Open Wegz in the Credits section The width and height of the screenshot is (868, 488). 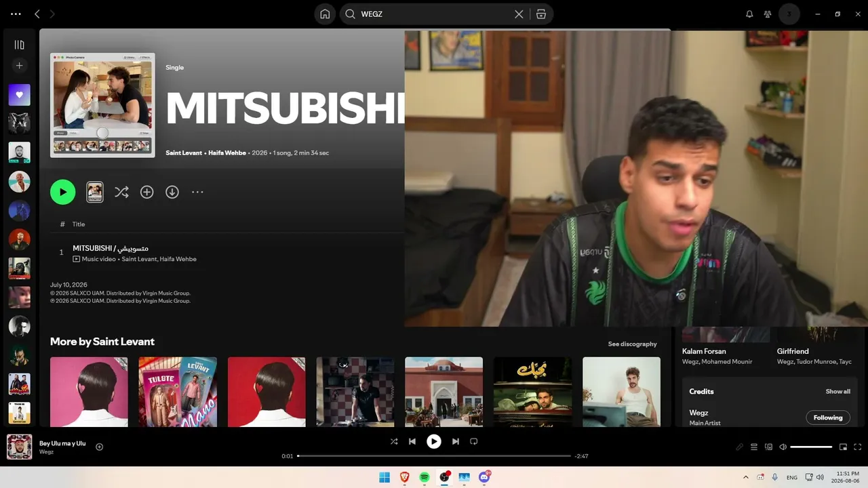698,412
